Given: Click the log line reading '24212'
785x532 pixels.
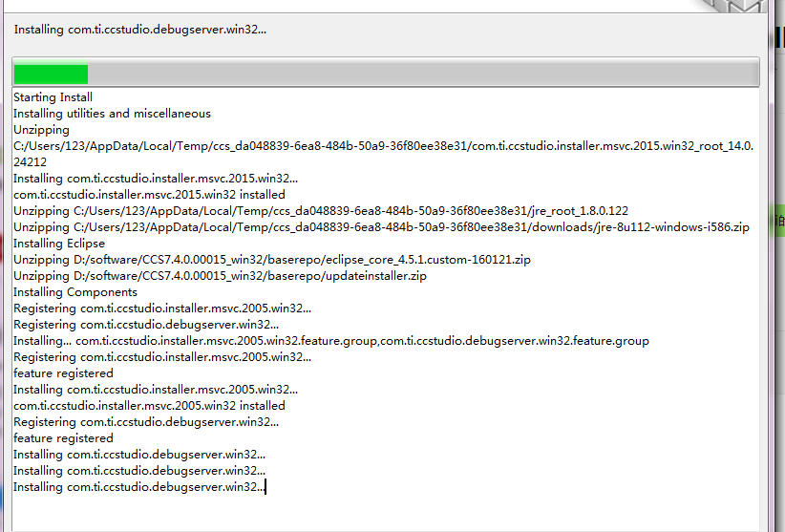Looking at the screenshot, I should tap(30, 162).
